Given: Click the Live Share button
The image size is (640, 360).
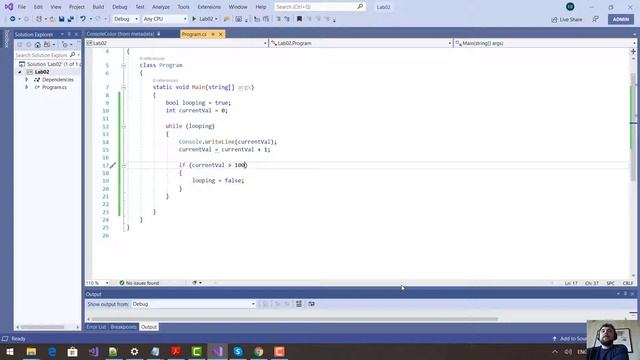Looking at the screenshot, I should 567,20.
